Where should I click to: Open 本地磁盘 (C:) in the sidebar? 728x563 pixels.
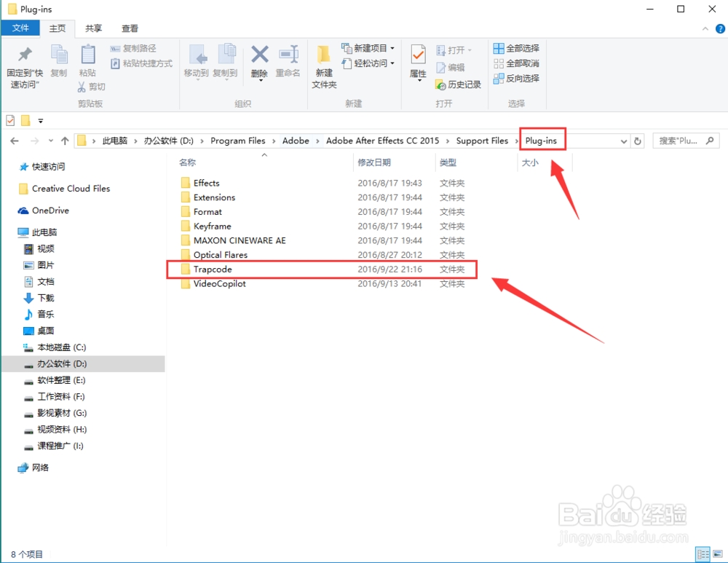tap(62, 347)
